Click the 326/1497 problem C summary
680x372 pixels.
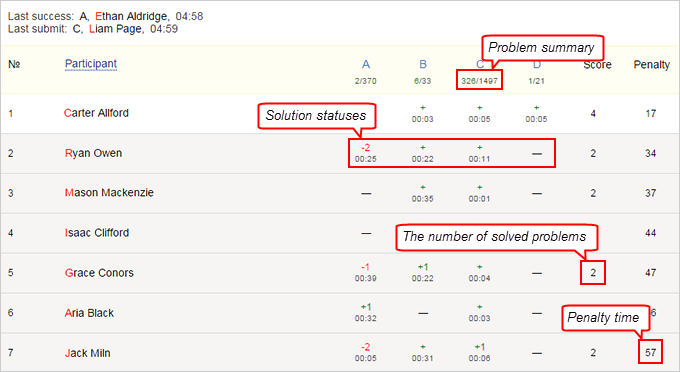click(x=479, y=81)
